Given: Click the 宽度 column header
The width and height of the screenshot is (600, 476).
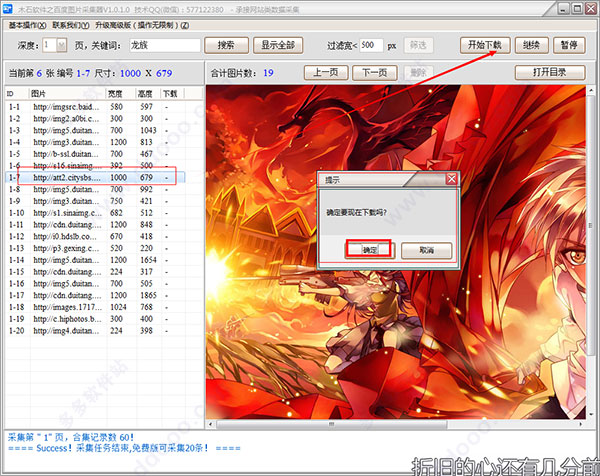Looking at the screenshot, I should [x=121, y=94].
